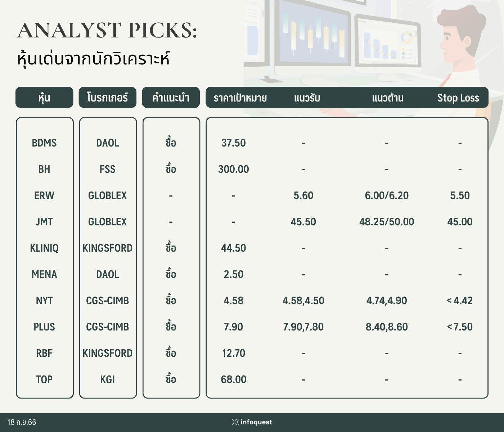Image resolution: width=504 pixels, height=432 pixels.
Task: Click the โบรกเกอร์ column header
Action: click(108, 97)
